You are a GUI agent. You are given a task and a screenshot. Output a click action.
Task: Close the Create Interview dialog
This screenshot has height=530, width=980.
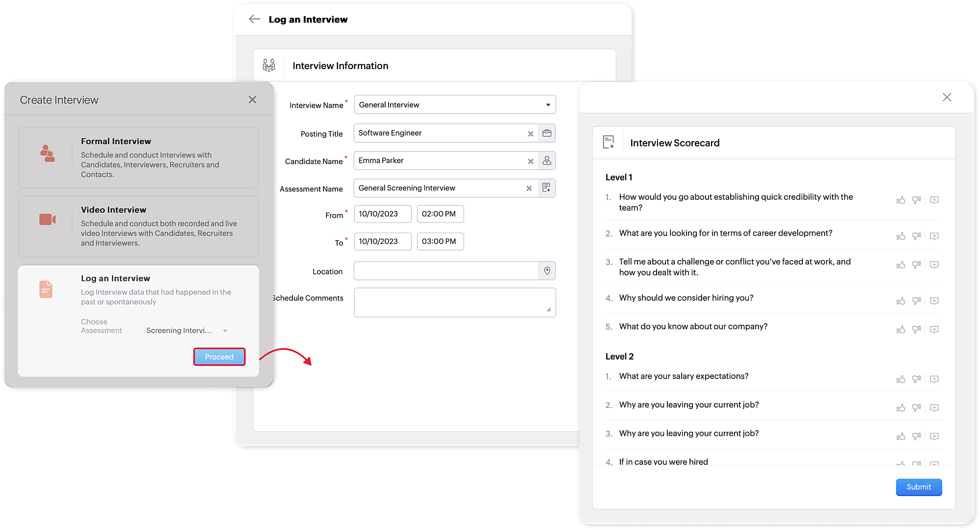[252, 100]
